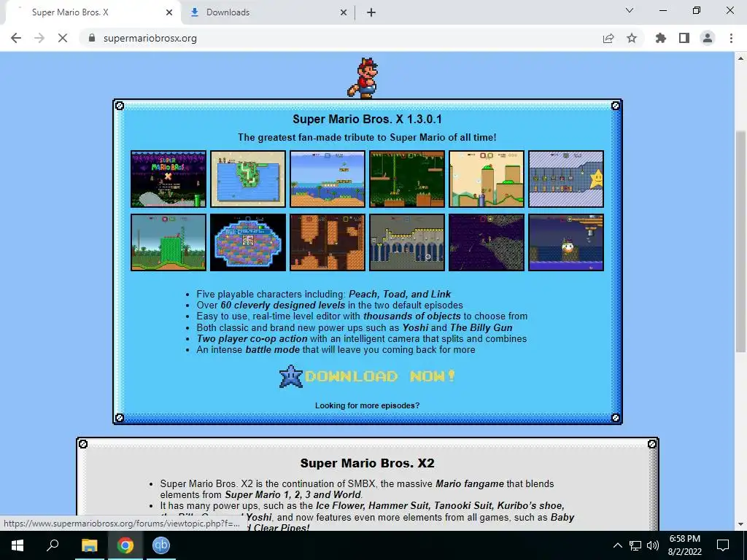Open the Extensions puzzle icon
The width and height of the screenshot is (747, 560).
coord(661,38)
